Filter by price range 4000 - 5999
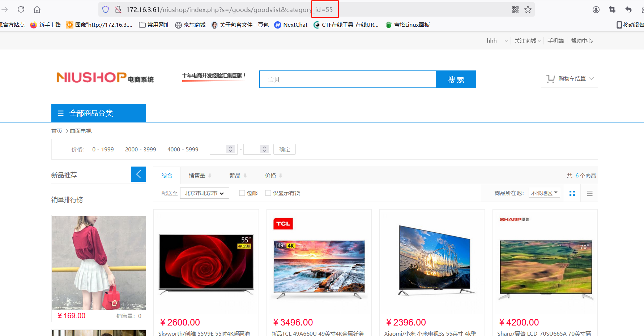This screenshot has width=644, height=336. (183, 149)
